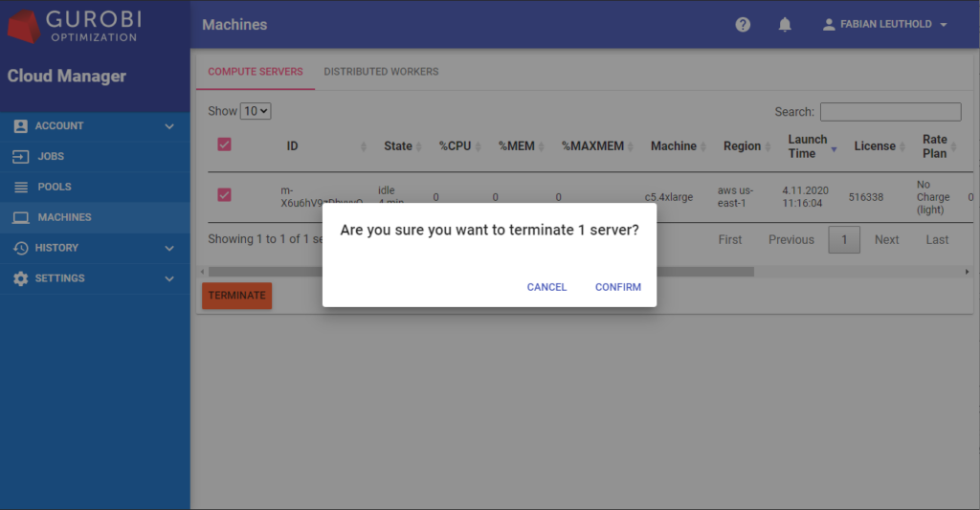Click the Settings gear icon
This screenshot has width=980, height=510.
[x=21, y=278]
